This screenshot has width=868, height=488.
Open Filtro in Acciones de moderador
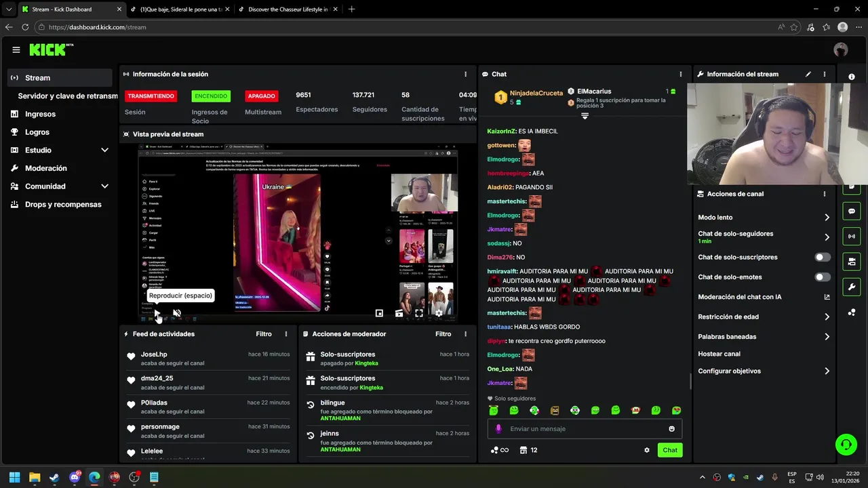tap(443, 334)
